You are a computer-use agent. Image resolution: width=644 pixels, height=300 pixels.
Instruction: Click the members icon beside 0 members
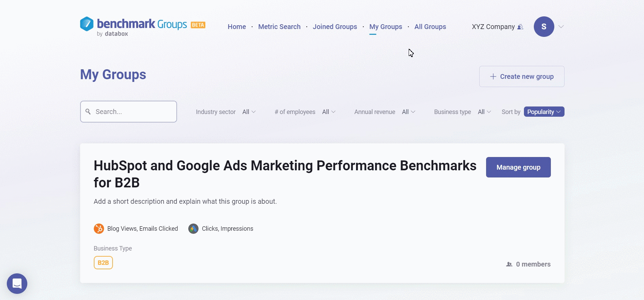pyautogui.click(x=509, y=264)
